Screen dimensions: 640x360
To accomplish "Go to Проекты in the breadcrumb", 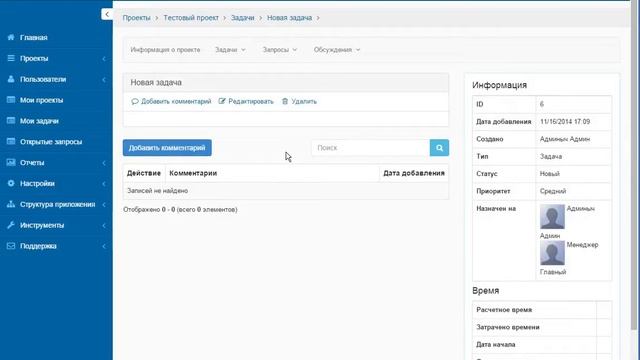I will 136,18.
